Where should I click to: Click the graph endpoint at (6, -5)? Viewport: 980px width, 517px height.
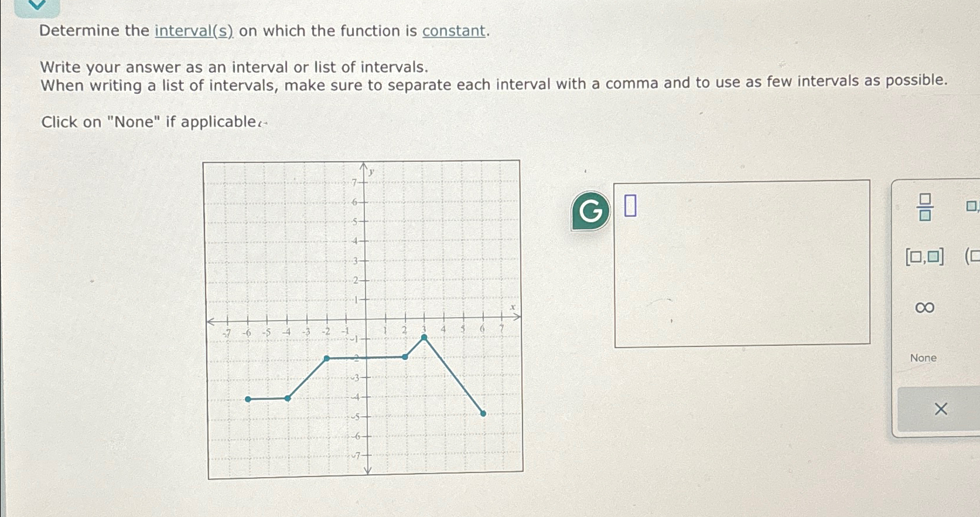click(483, 413)
